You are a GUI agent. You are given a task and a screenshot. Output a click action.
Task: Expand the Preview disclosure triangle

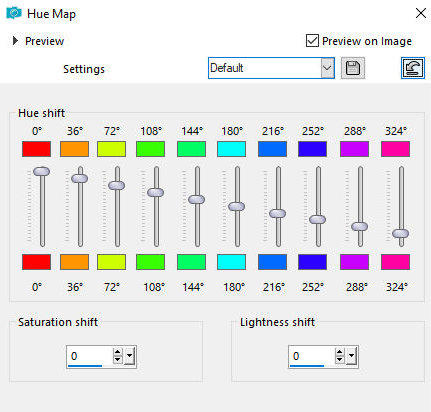(15, 41)
